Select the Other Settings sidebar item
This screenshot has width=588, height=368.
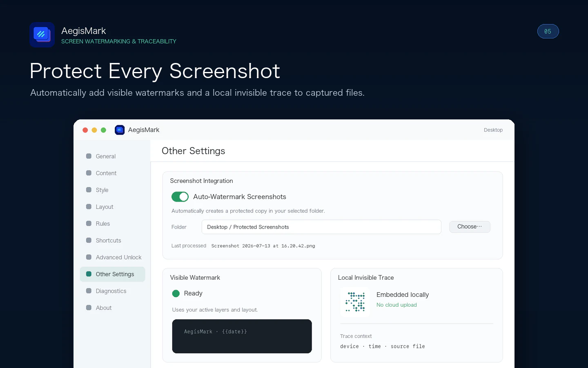(113, 274)
